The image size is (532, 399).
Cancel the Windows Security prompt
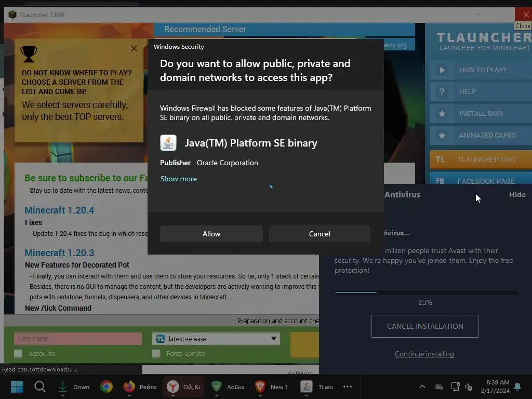(320, 234)
